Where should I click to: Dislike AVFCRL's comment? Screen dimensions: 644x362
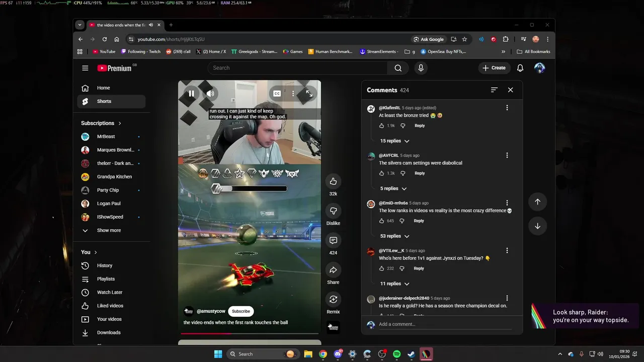coord(403,173)
